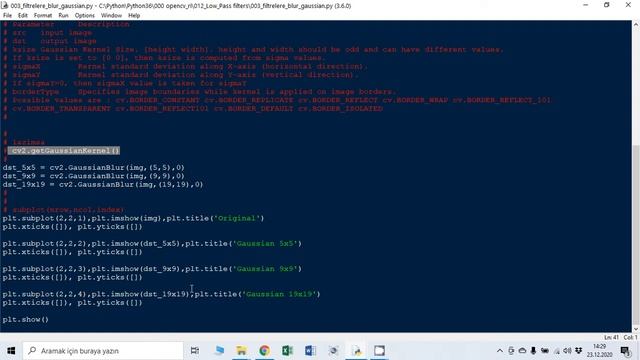The image size is (640, 360).
Task: Click the OneDrive cloud tray icon
Action: point(522,351)
